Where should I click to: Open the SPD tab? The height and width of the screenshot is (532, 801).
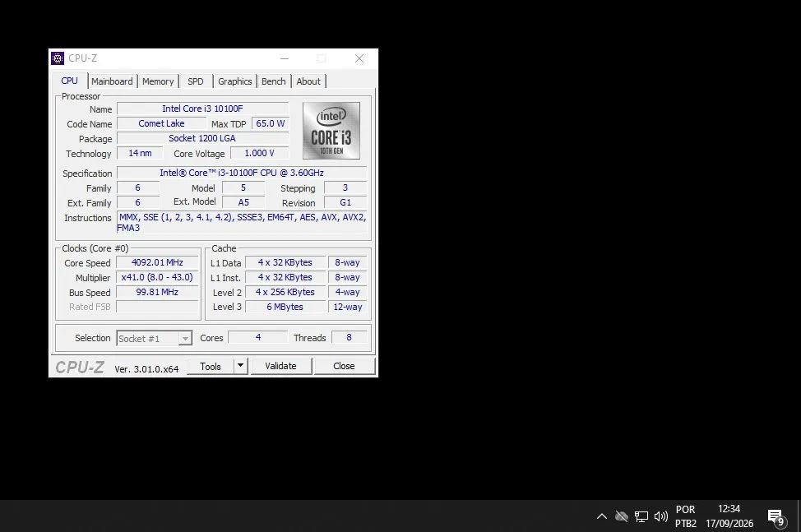pyautogui.click(x=195, y=81)
